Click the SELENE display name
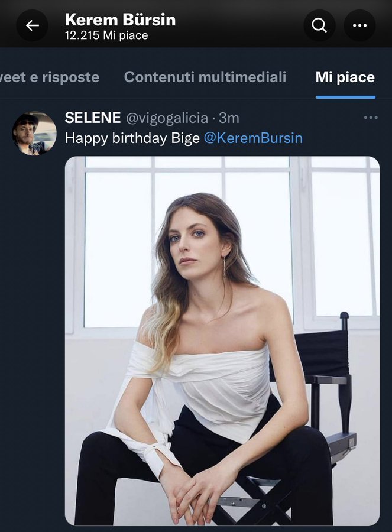The height and width of the screenshot is (532, 392). 93,118
